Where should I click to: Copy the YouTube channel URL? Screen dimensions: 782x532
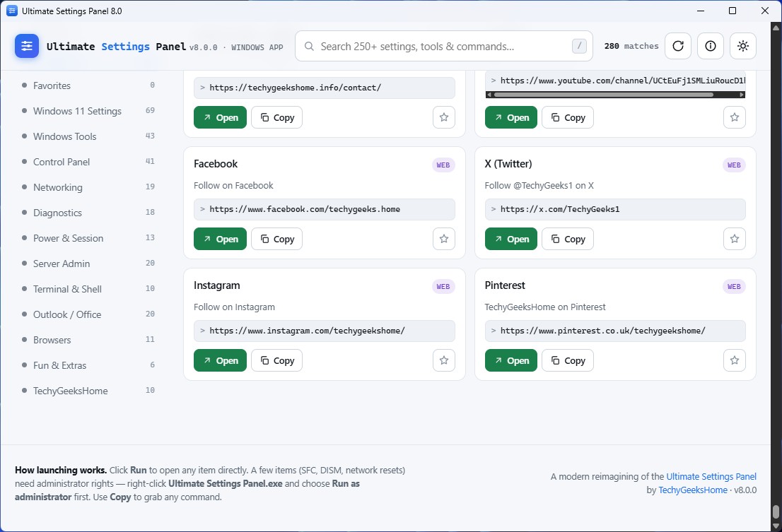568,117
